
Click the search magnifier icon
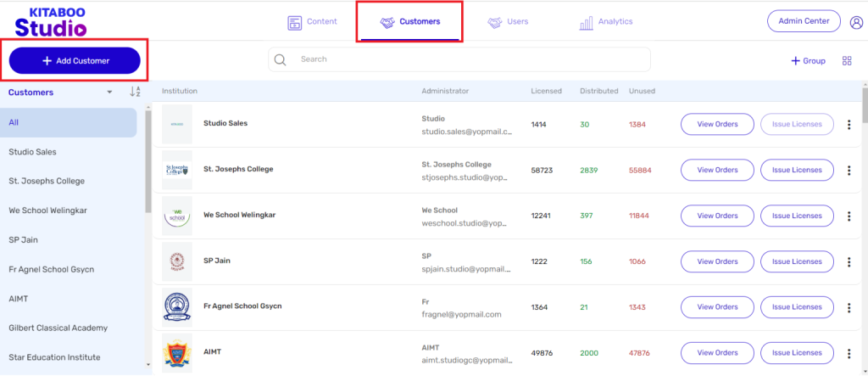click(281, 59)
